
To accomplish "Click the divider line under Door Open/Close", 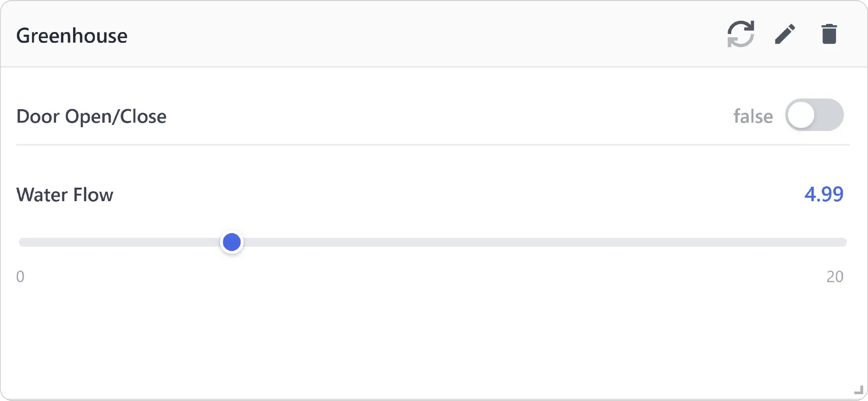I will point(433,145).
